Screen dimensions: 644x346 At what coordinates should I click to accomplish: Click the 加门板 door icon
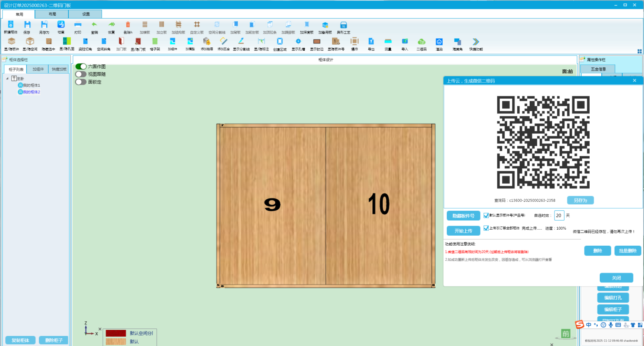tap(121, 41)
